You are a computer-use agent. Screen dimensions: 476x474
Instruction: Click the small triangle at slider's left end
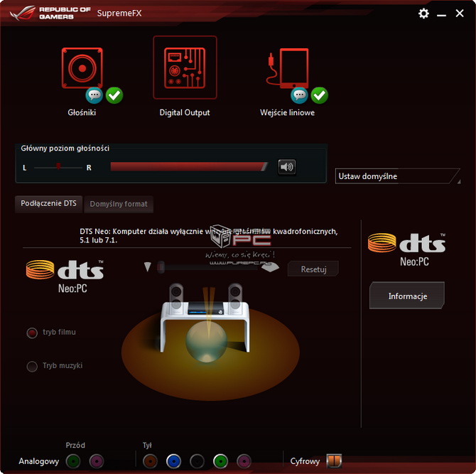click(x=148, y=267)
